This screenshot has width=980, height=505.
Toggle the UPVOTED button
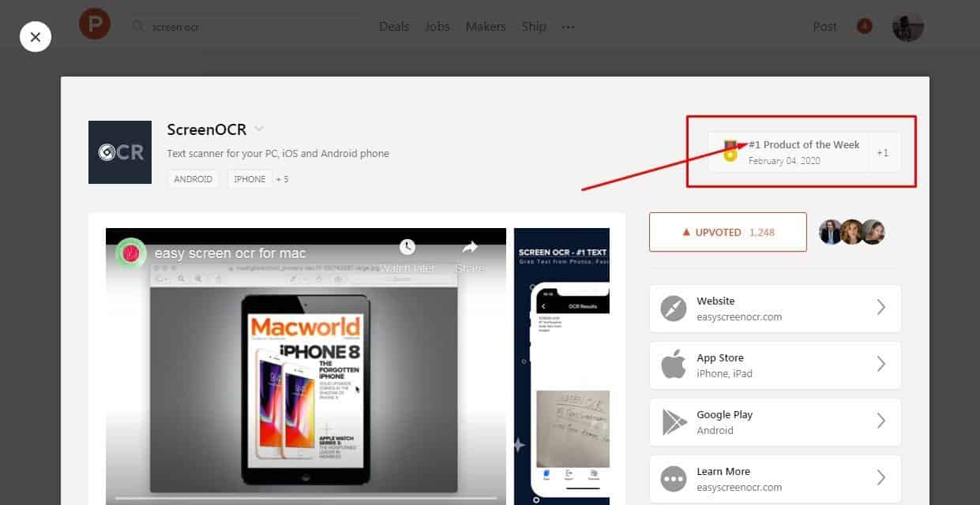point(727,232)
